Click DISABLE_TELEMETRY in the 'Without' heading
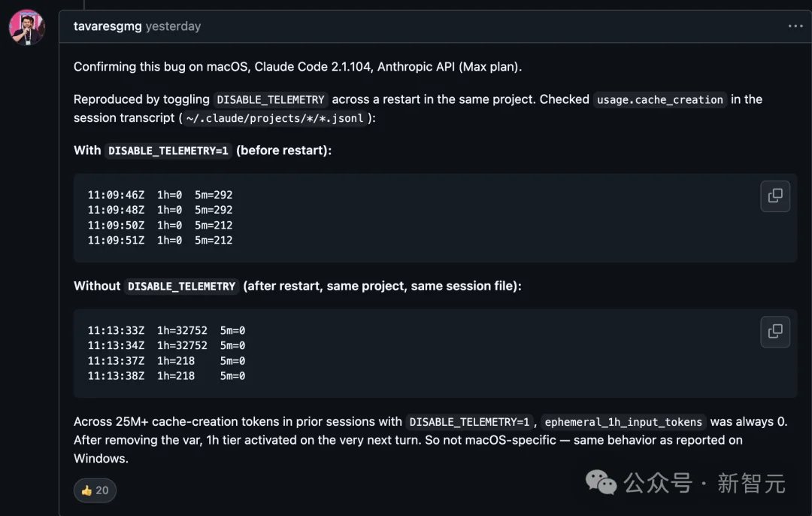 (x=181, y=286)
